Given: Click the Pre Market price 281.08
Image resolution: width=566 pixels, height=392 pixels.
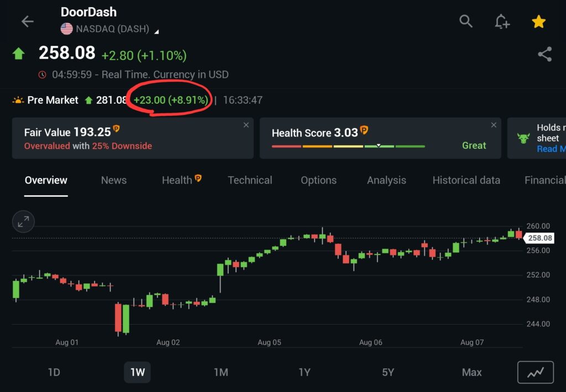Looking at the screenshot, I should [111, 100].
